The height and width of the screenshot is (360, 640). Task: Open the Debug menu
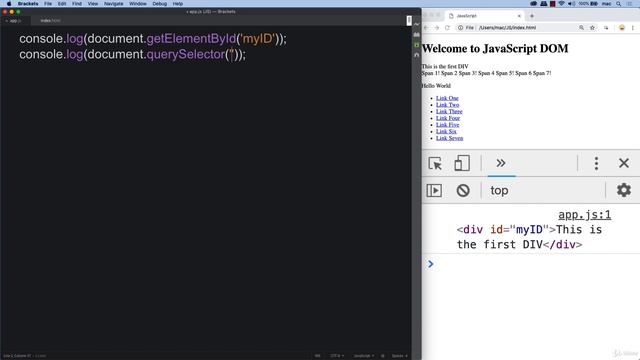(x=159, y=4)
